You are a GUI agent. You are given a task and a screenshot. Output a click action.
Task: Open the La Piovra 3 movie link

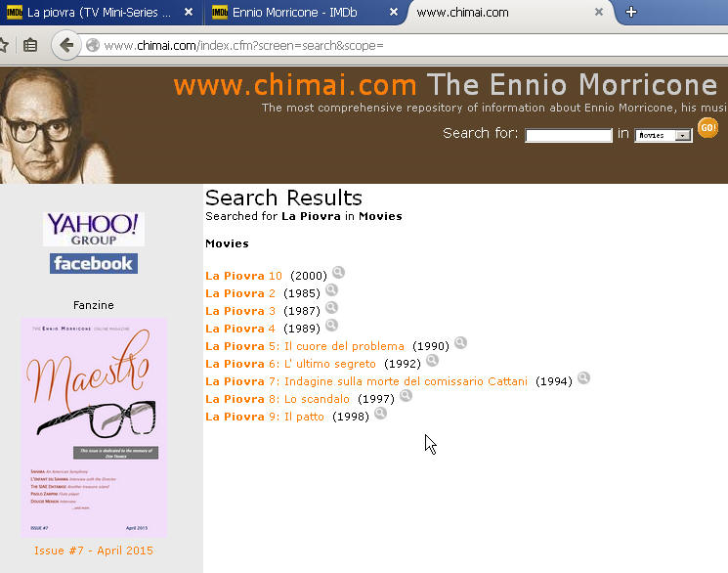click(240, 311)
